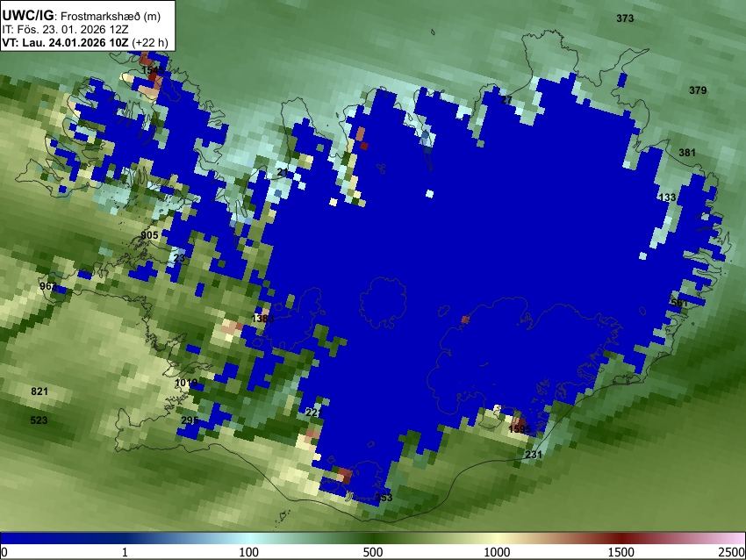Select the map value label 1545
Viewport: 746px width, 560px height.
click(x=153, y=70)
